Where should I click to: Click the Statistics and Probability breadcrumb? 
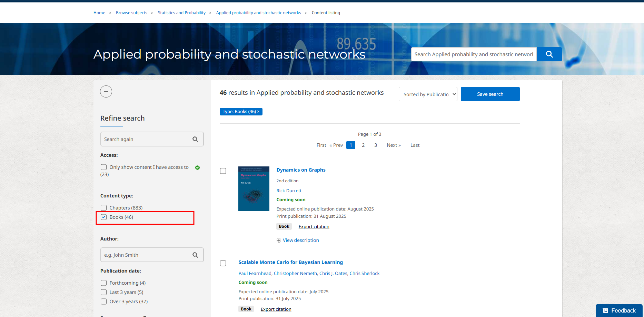click(x=181, y=13)
